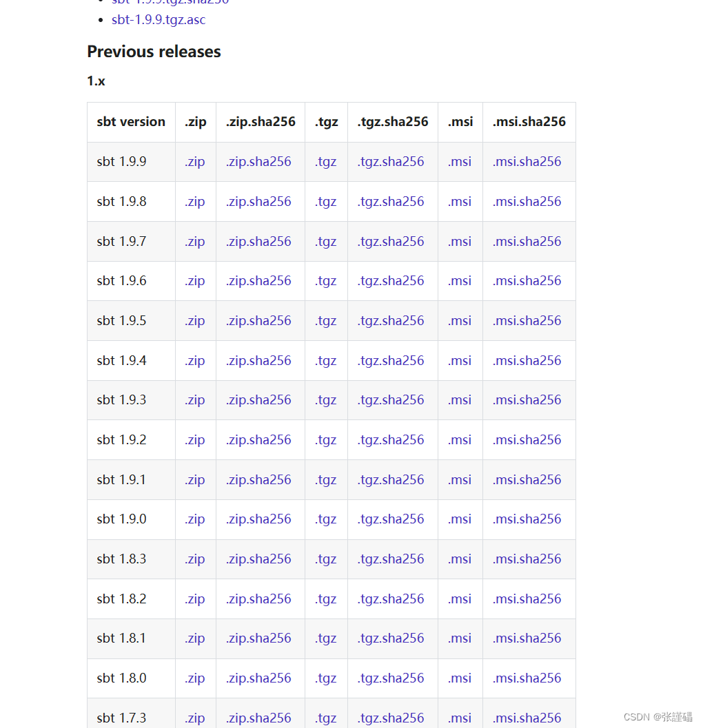Download the .msi for sbt 1.8.3
The height and width of the screenshot is (728, 703).
coord(460,559)
